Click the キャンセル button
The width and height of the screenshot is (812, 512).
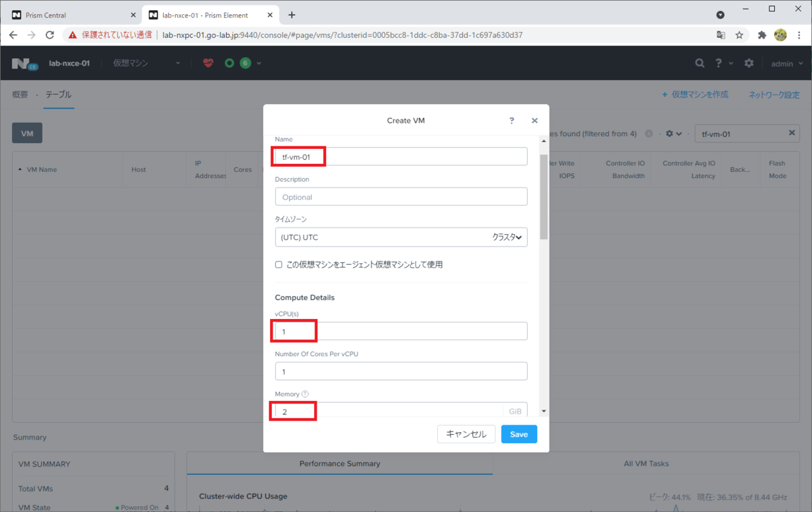pos(466,434)
